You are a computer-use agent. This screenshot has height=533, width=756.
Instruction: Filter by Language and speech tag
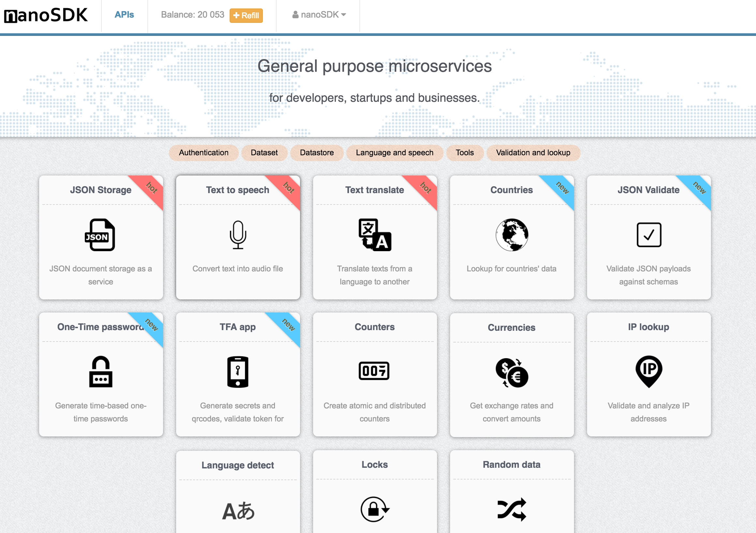[x=394, y=153]
